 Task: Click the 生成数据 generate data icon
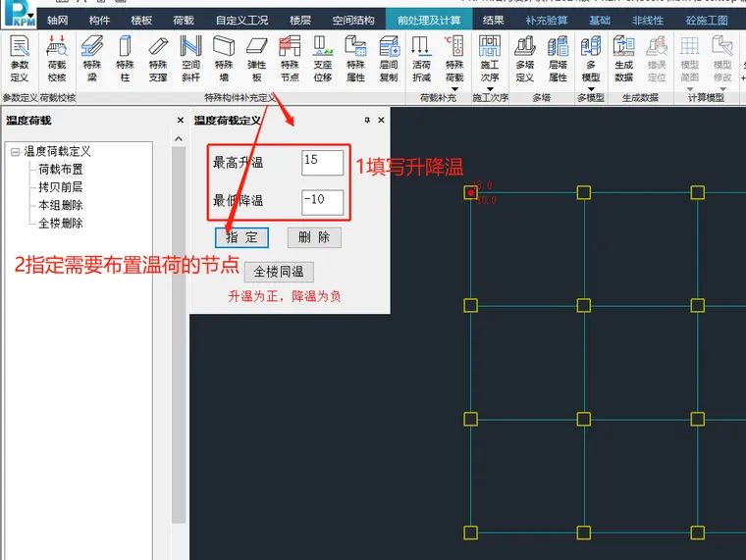[623, 59]
